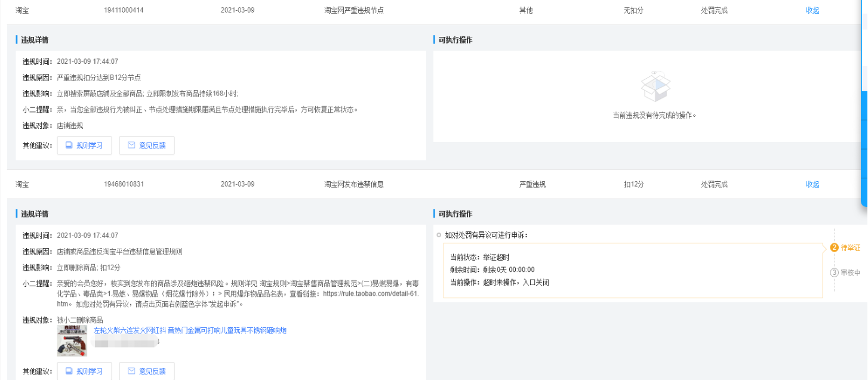Collapse violation record 19411000414 via 收起

[812, 10]
